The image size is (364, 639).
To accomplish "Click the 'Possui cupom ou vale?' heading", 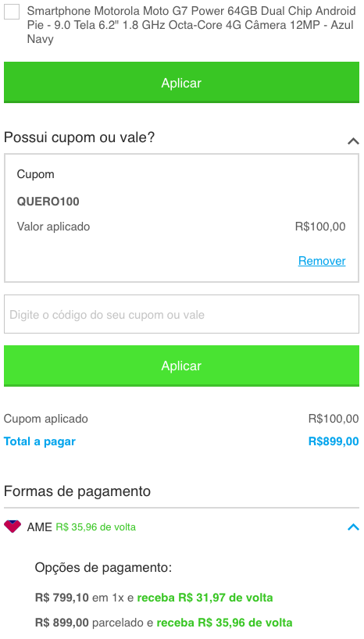I will [80, 137].
